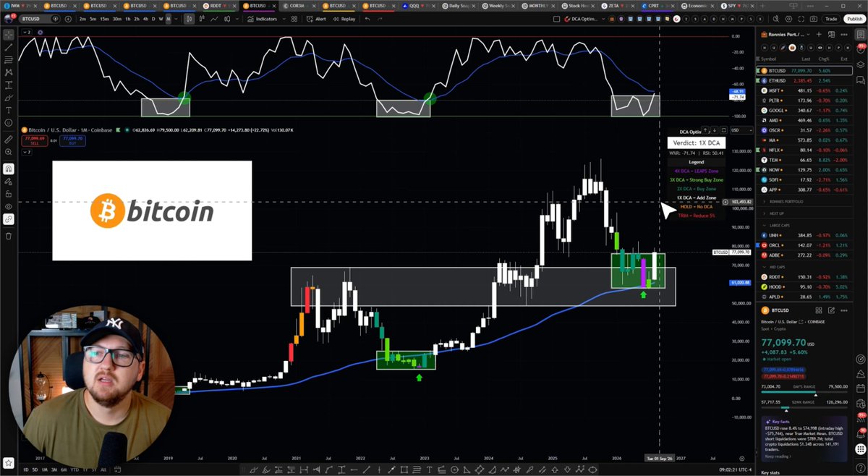Viewport: 868px width, 476px height.
Task: Toggle the lock all drawings tool
Action: 9,194
